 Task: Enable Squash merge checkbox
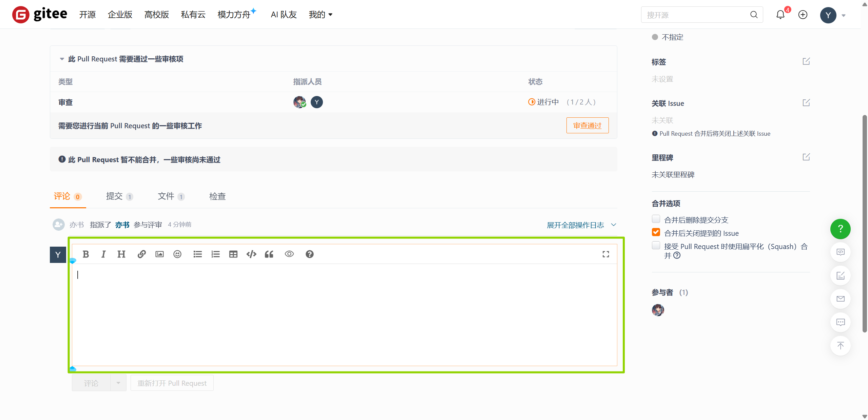[656, 246]
